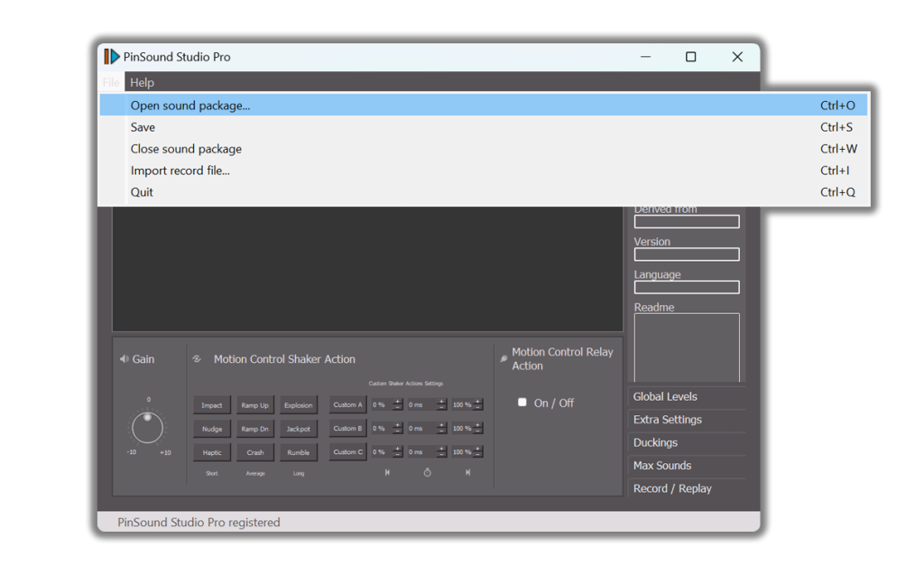Click the Custom A 100 % down arrow
924x575 pixels.
(478, 407)
